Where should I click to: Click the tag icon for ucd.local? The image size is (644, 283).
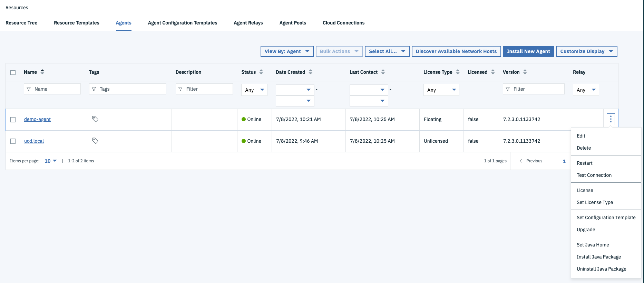(95, 141)
